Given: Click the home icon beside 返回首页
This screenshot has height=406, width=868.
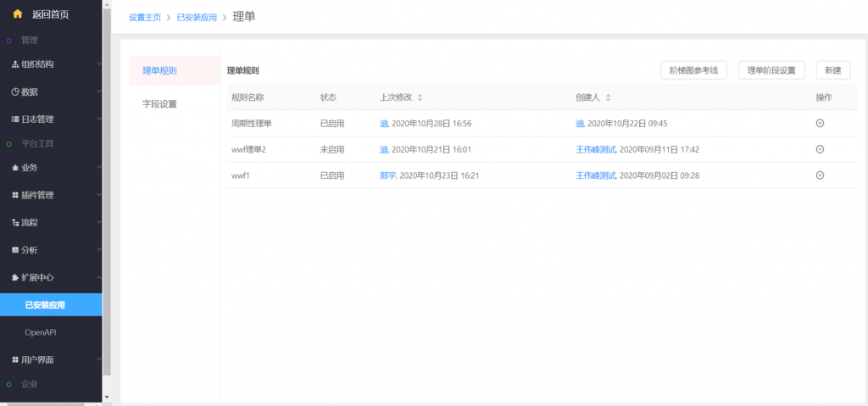Looking at the screenshot, I should click(17, 14).
